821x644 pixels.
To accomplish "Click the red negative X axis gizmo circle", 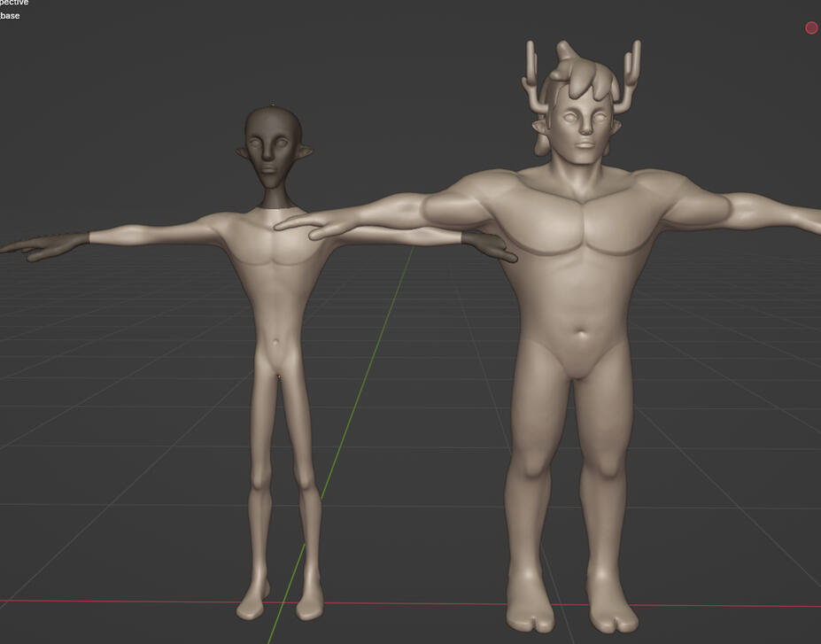I will (x=811, y=28).
